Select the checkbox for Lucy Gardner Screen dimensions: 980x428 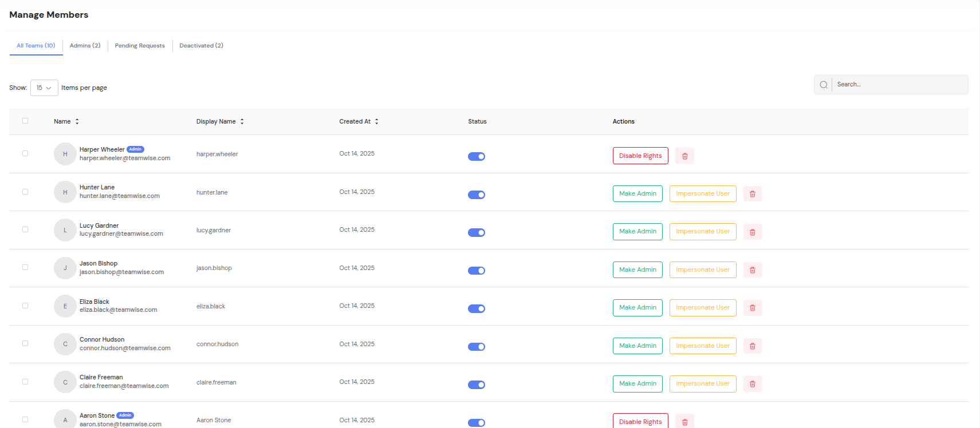pyautogui.click(x=25, y=229)
